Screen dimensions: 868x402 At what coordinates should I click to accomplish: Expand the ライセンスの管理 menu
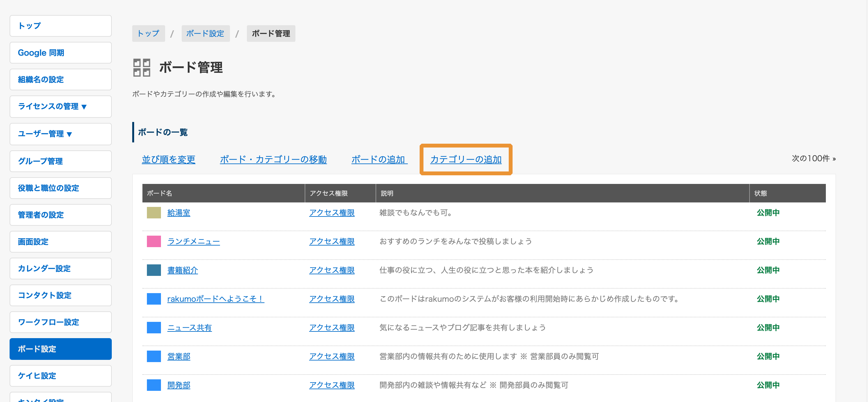(x=61, y=106)
